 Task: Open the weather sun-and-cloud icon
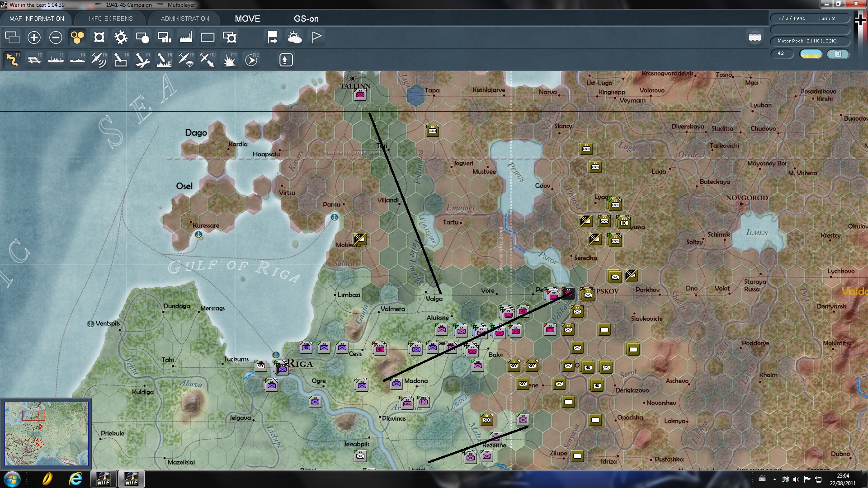point(295,37)
